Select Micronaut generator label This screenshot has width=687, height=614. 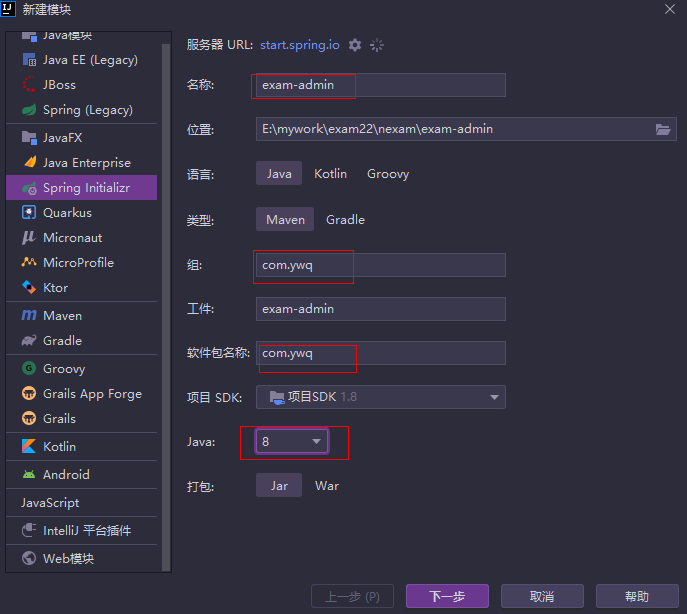(73, 238)
